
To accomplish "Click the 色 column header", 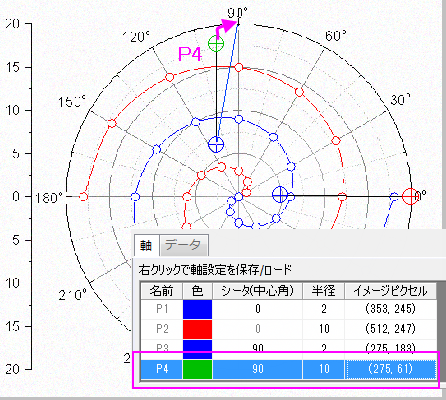I will (x=197, y=291).
